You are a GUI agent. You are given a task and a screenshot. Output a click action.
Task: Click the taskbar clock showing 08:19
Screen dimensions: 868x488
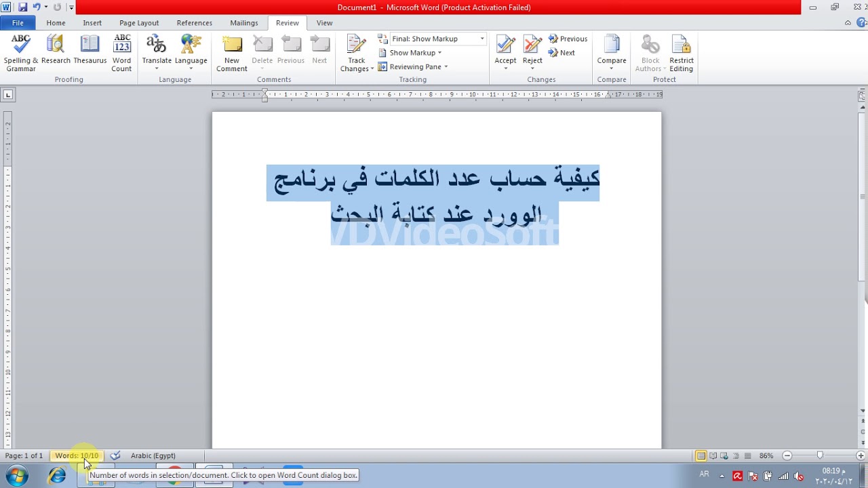833,476
